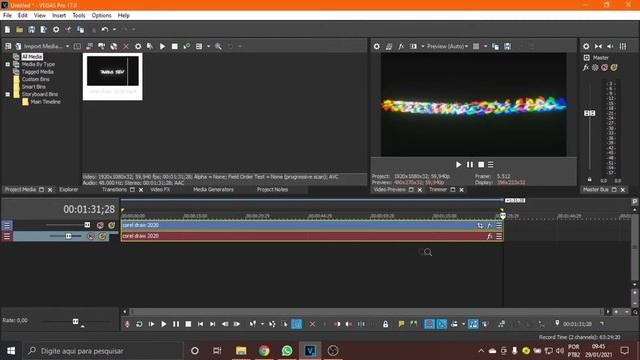
Task: Click the Master bus volume fader
Action: coord(589,113)
